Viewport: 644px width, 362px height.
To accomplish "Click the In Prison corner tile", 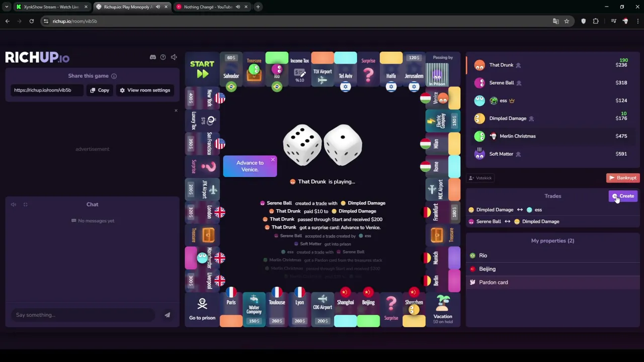I will coord(443,70).
